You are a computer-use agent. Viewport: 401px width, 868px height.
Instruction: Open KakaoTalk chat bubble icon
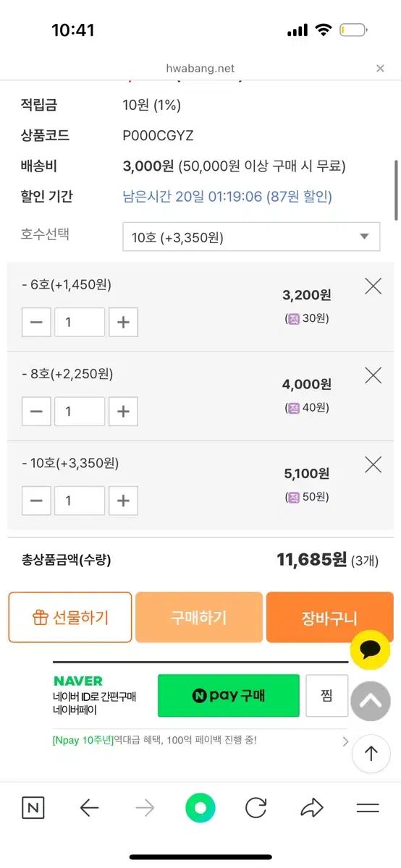tap(370, 649)
